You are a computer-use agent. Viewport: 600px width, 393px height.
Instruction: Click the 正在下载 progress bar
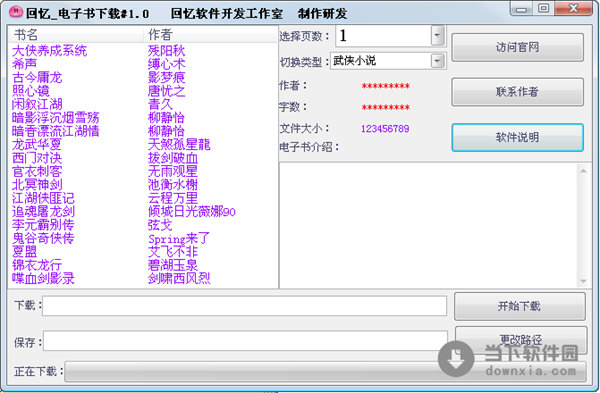point(325,371)
